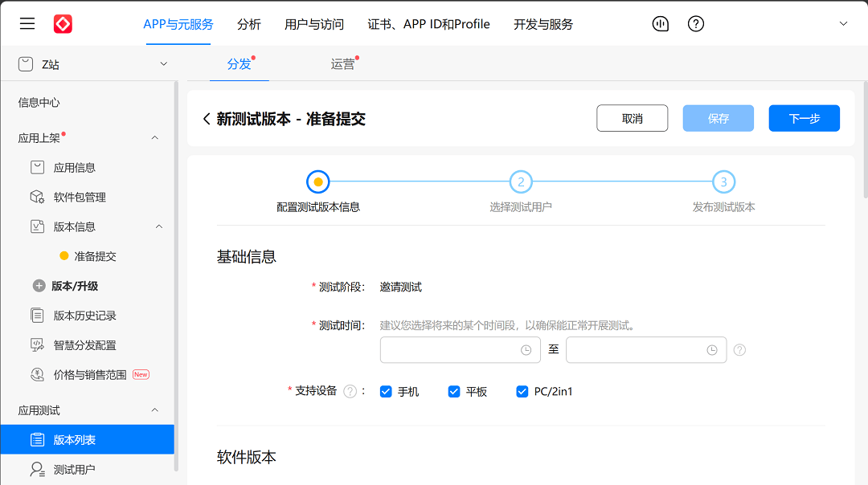Click the 版本信息 sidebar icon
This screenshot has width=868, height=485.
(37, 226)
